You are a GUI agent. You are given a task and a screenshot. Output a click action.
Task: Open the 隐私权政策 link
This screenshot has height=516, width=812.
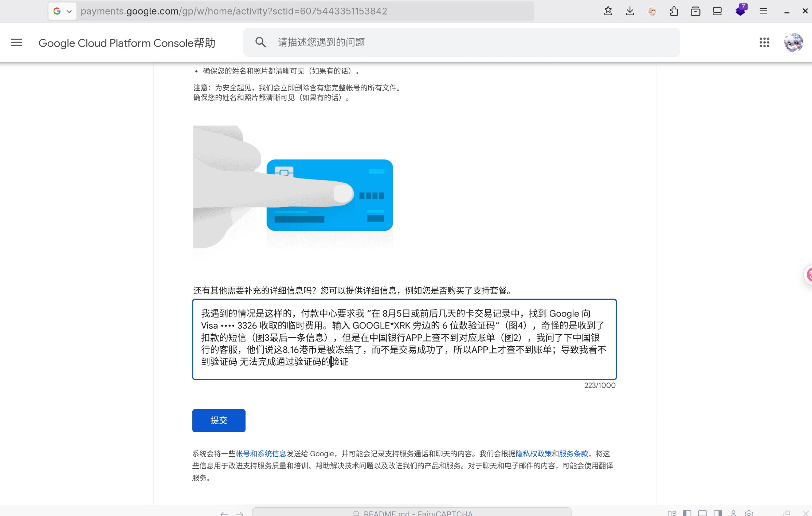click(x=533, y=454)
